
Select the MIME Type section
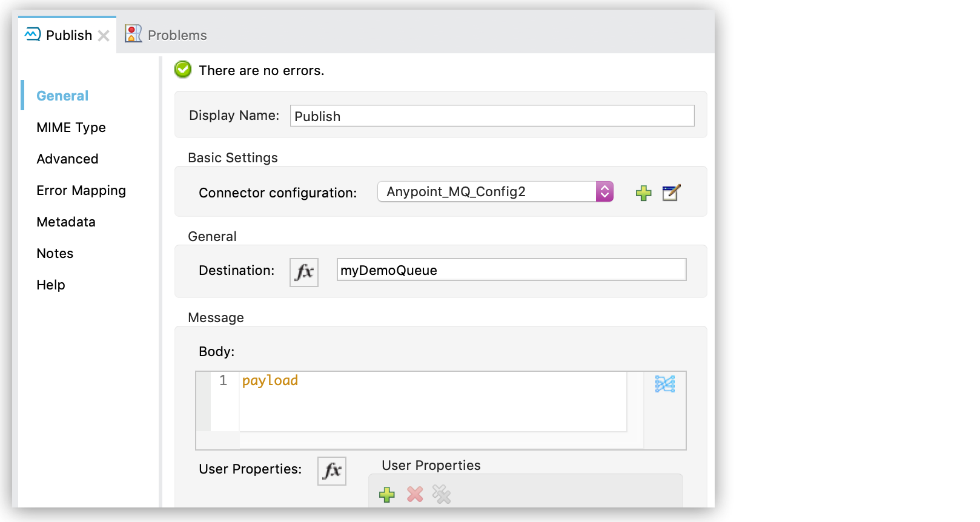[x=71, y=127]
